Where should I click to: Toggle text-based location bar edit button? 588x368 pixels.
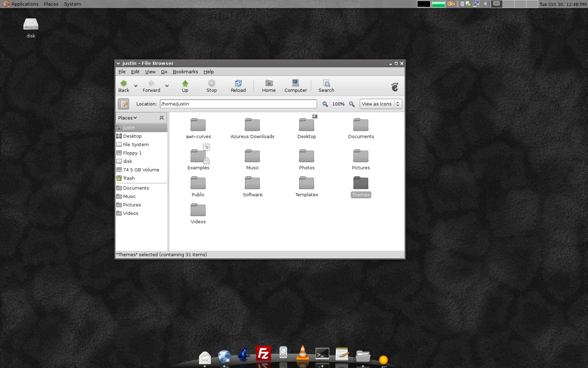pos(124,104)
